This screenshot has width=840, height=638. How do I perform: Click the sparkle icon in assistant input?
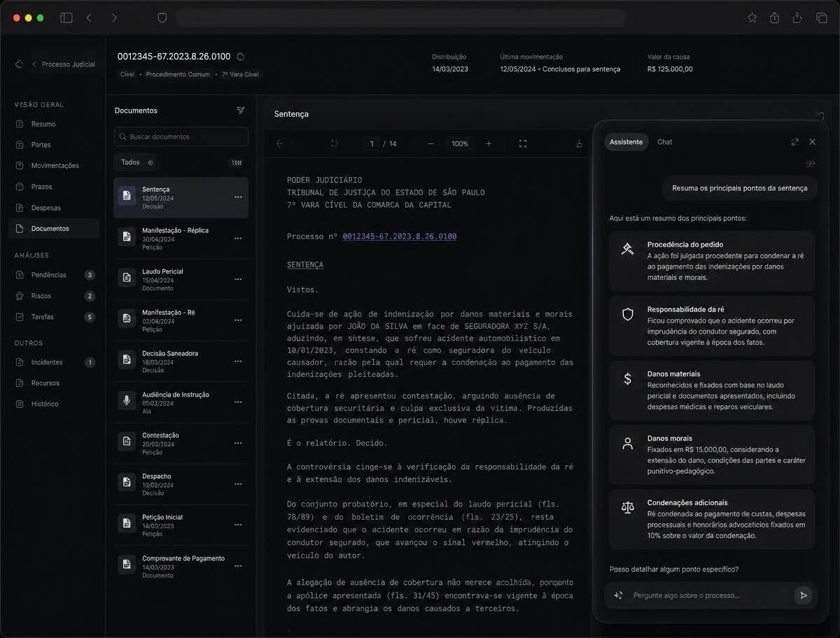coord(618,595)
